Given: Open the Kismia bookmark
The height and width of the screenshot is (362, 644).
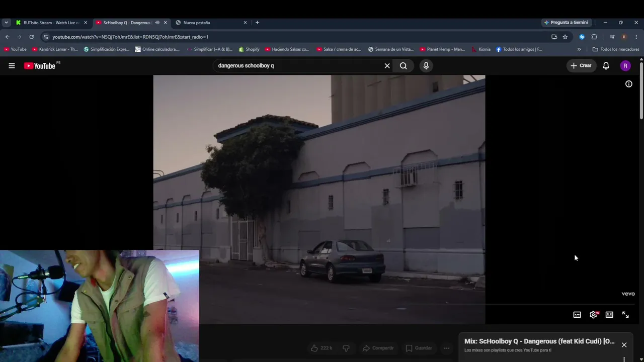Looking at the screenshot, I should [481, 49].
